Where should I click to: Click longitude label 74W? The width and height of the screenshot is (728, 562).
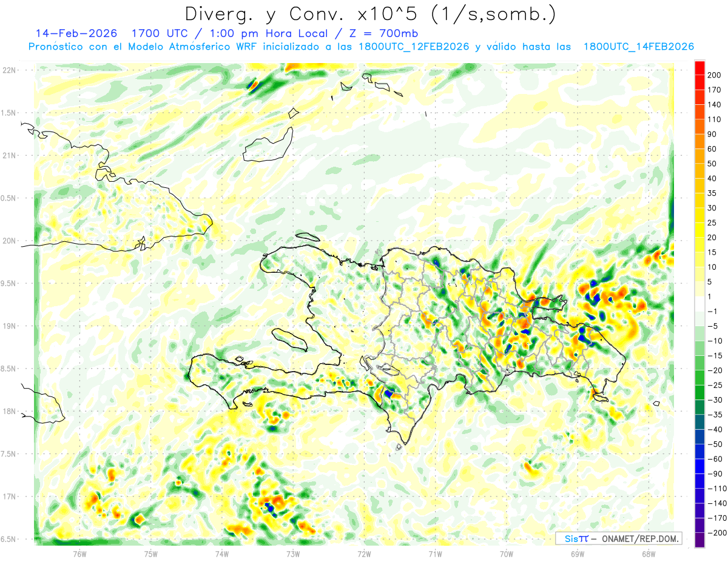pyautogui.click(x=222, y=554)
